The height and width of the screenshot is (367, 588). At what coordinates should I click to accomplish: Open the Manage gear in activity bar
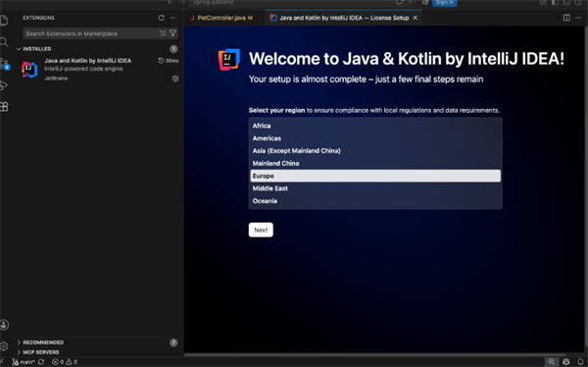(4, 346)
